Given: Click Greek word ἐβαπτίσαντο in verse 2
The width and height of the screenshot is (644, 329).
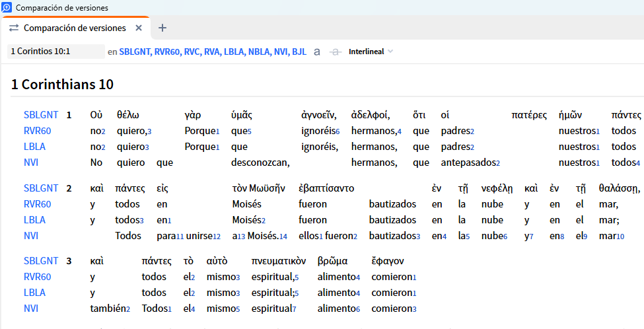Looking at the screenshot, I should (326, 188).
